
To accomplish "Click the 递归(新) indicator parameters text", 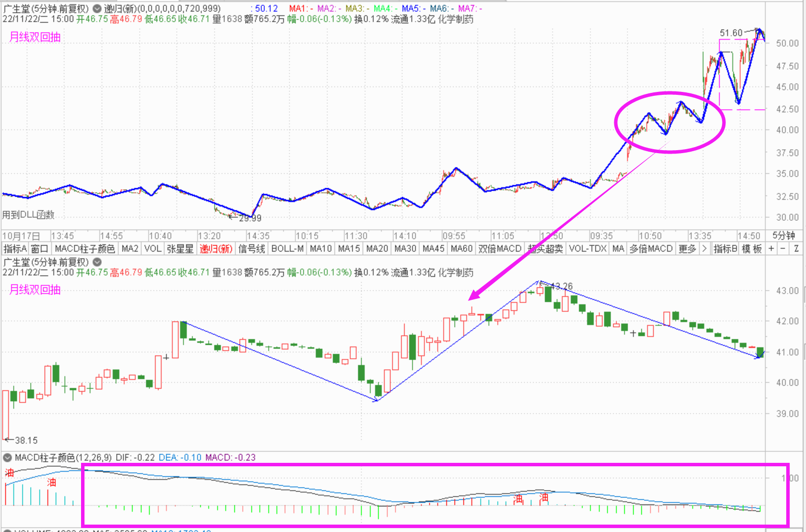I will coord(162,8).
